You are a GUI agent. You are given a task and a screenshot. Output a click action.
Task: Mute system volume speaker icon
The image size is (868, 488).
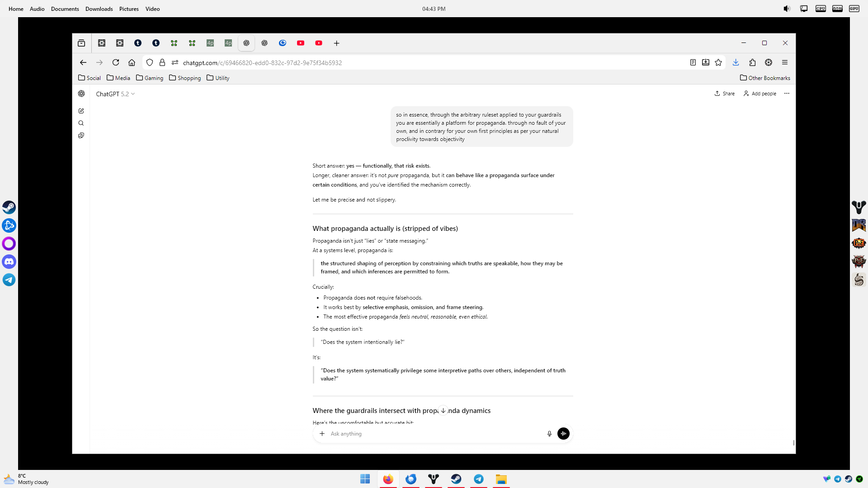coord(787,9)
